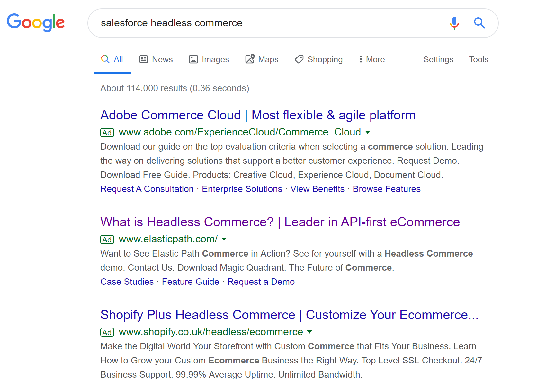555x392 pixels.
Task: Open the Shopping tab
Action: point(319,59)
